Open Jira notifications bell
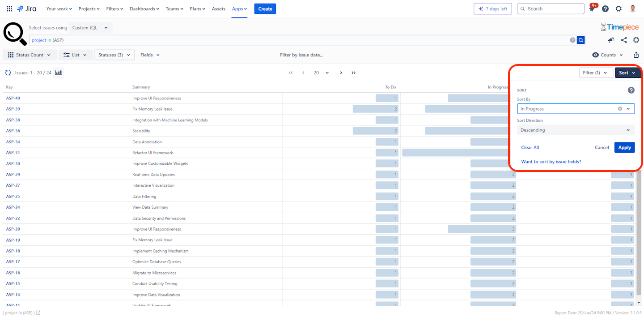Screen dimensions: 644x317 coord(591,9)
